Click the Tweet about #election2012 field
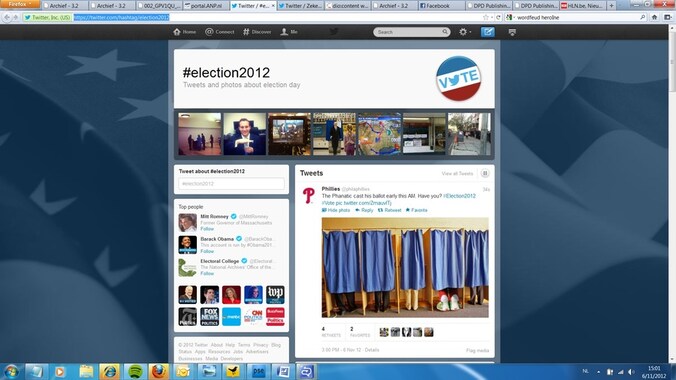The width and height of the screenshot is (676, 380). coord(232,184)
